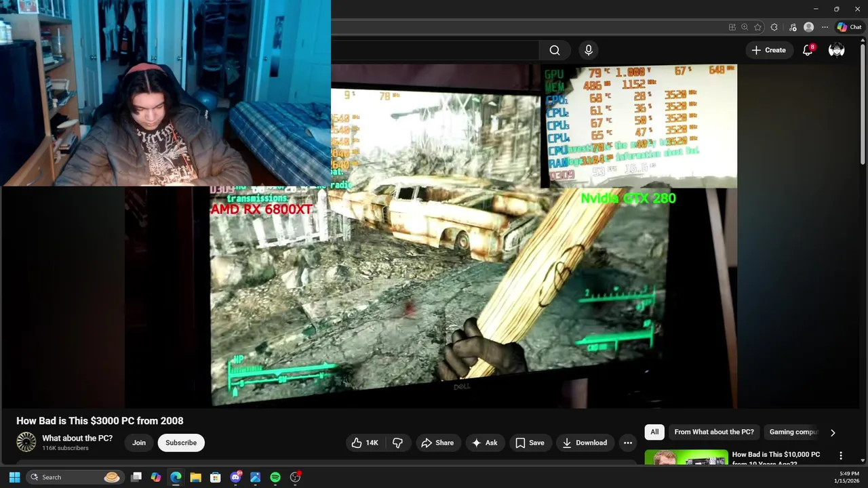868x488 pixels.
Task: Click the $10,000 PC recommended video title
Action: pos(776,458)
